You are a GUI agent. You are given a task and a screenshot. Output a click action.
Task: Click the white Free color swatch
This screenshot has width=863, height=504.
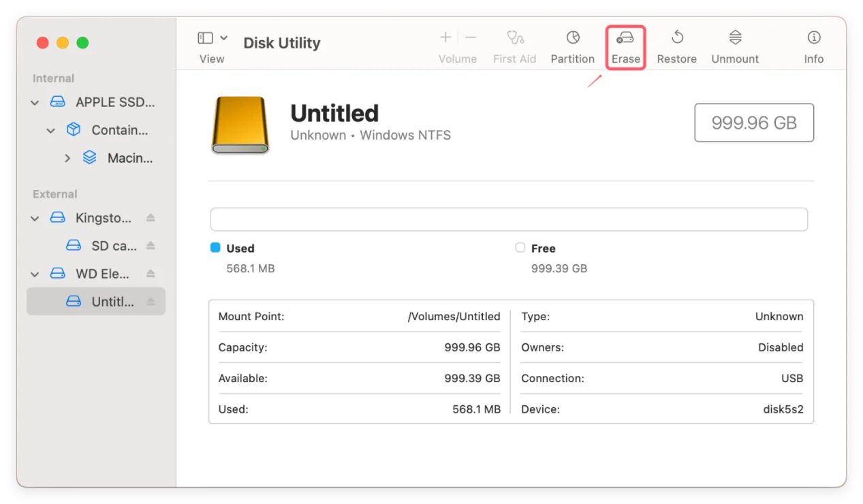(x=520, y=248)
